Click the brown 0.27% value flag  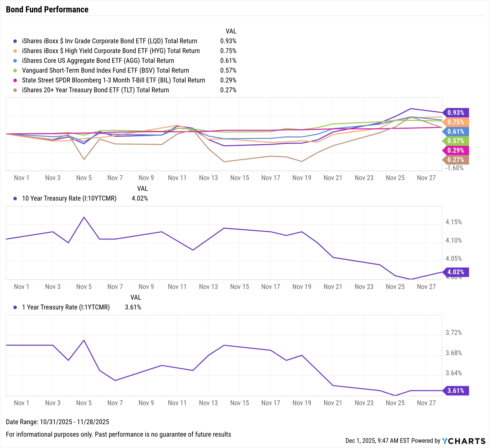point(456,160)
